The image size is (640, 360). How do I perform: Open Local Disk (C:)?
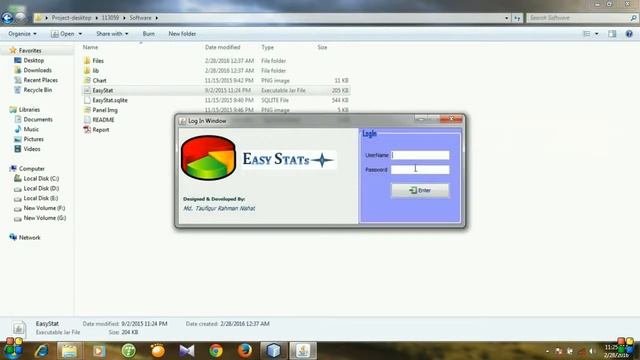pyautogui.click(x=41, y=178)
